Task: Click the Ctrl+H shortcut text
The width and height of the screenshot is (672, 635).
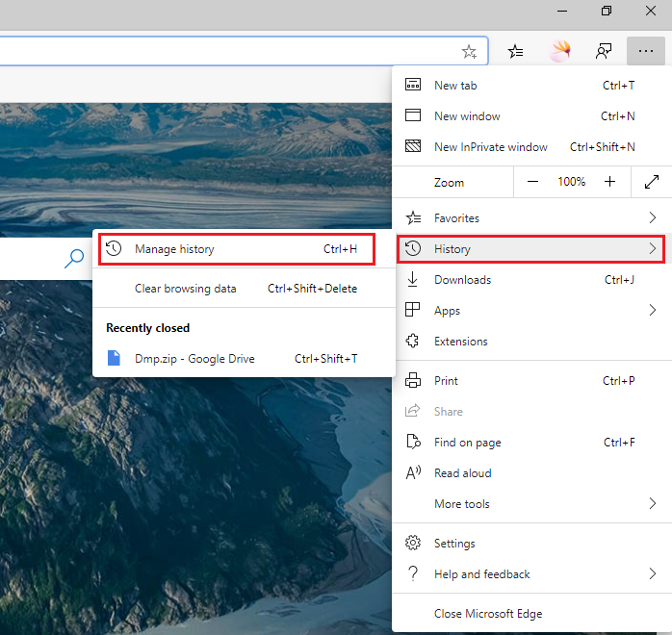Action: pos(340,249)
